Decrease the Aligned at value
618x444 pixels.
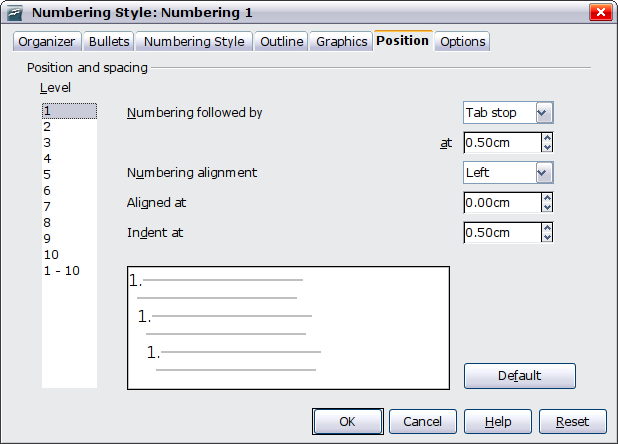tap(547, 208)
